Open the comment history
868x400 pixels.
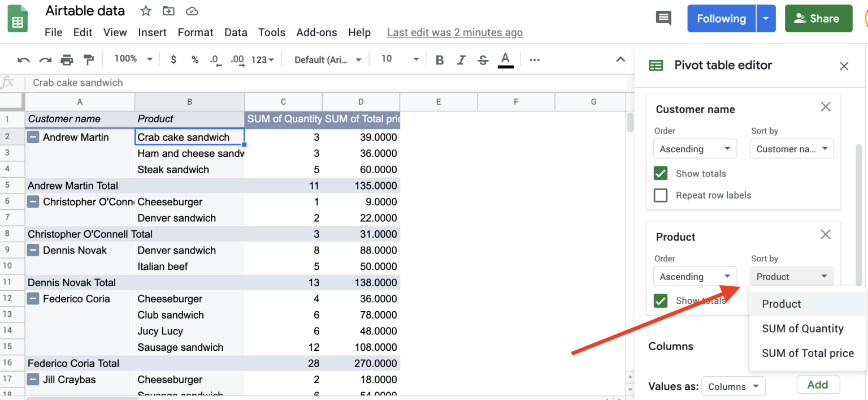click(x=663, y=18)
